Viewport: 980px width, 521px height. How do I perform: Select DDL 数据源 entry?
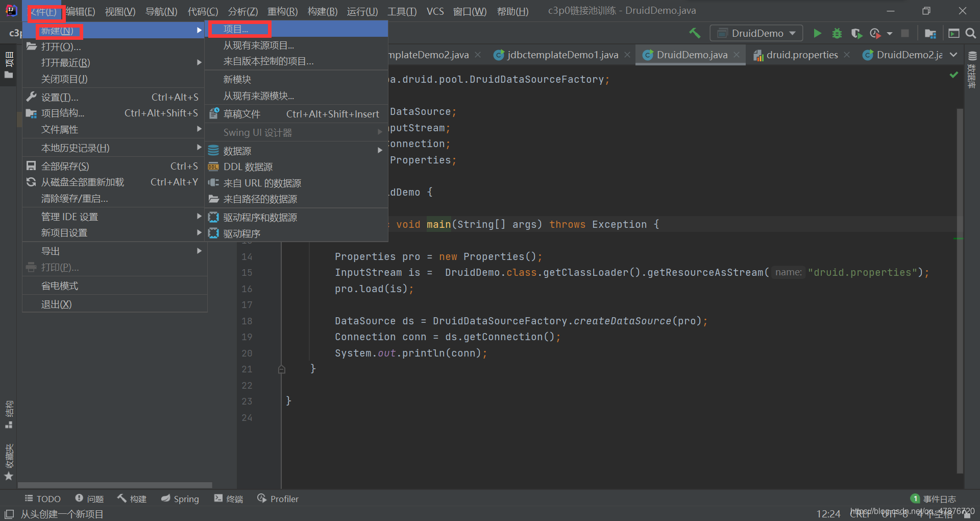tap(296, 167)
